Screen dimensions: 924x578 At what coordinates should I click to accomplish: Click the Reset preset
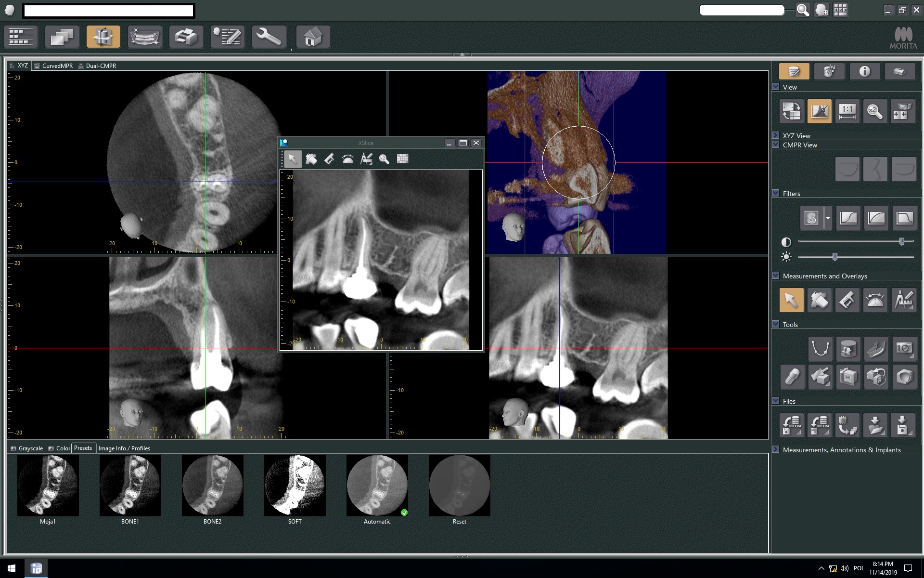tap(460, 489)
